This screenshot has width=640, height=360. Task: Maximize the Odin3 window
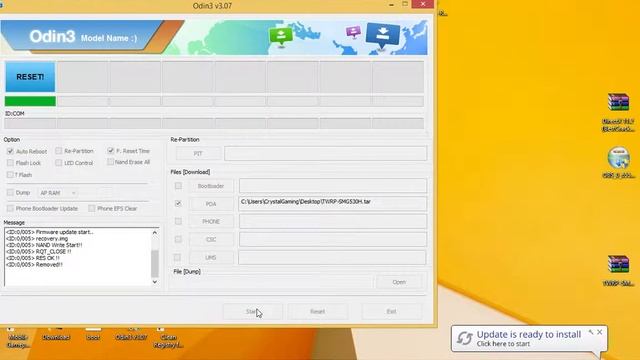click(x=405, y=4)
